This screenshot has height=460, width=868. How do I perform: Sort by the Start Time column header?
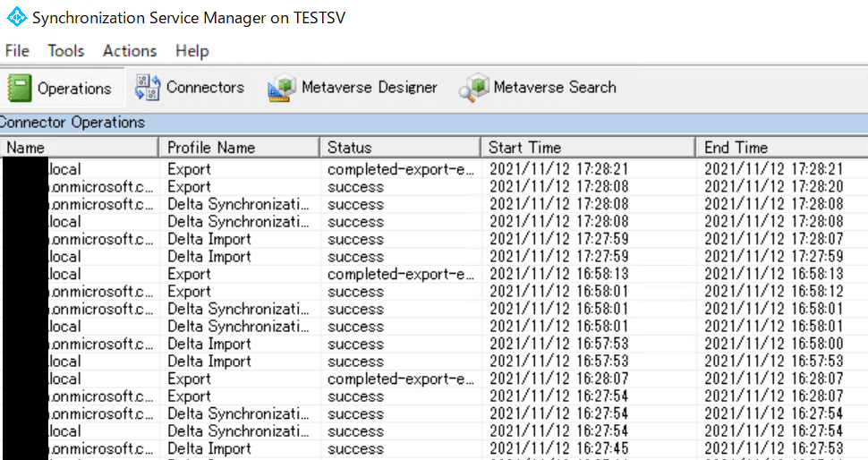(x=588, y=148)
